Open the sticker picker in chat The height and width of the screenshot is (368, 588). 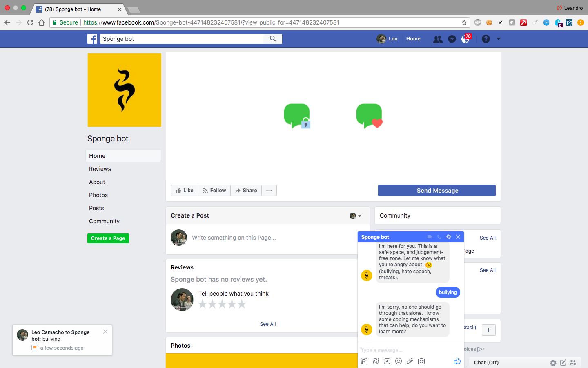(x=376, y=361)
